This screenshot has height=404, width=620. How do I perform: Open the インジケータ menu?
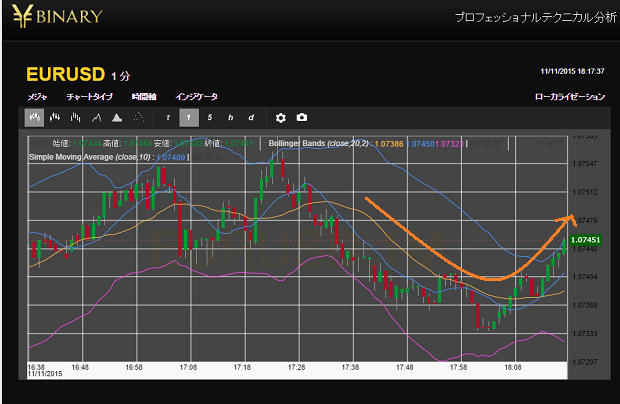pos(197,96)
